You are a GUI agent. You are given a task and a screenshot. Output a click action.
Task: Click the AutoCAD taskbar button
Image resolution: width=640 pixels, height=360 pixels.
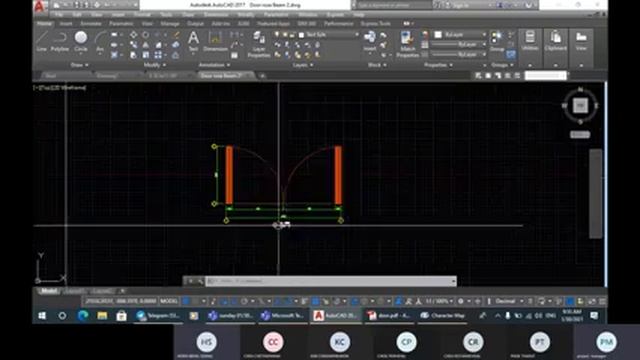coord(336,316)
